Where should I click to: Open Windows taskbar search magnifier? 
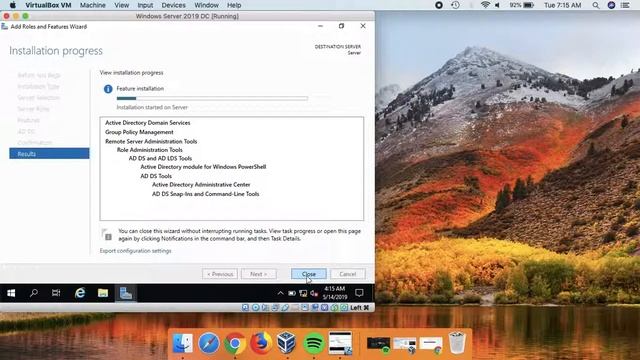(x=34, y=293)
